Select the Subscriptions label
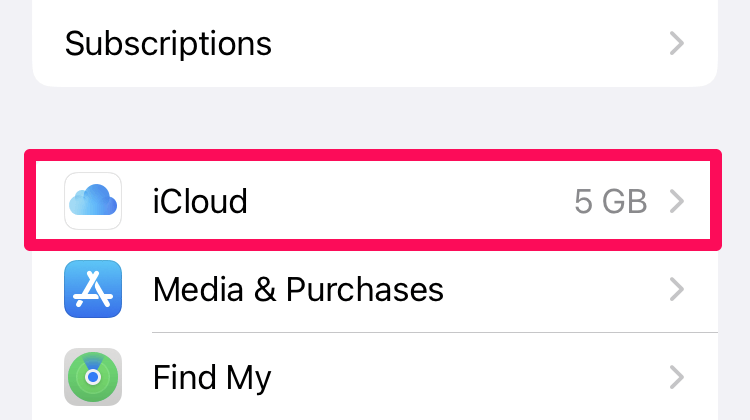This screenshot has height=420, width=750. coord(168,44)
